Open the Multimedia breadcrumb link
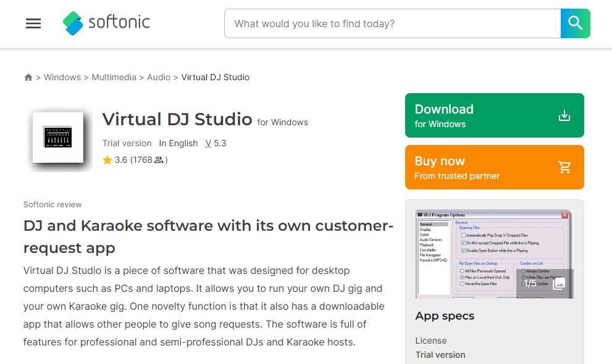The image size is (612, 364). [x=114, y=77]
